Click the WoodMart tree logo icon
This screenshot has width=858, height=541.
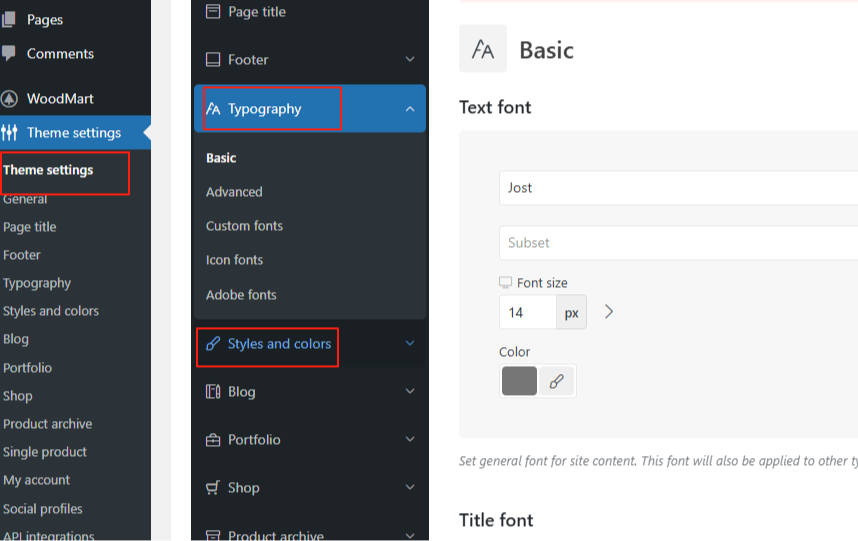coord(9,99)
